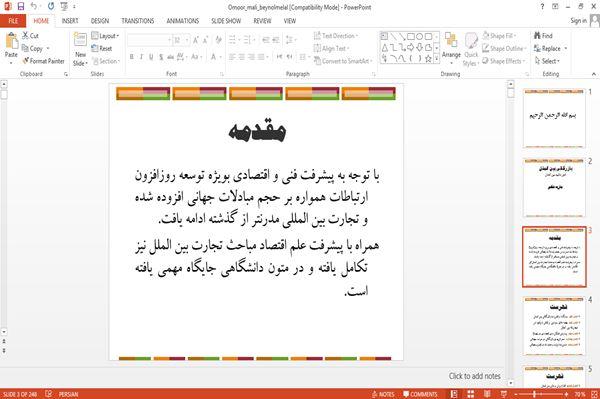Viewport: 600px width, 399px height.
Task: Select slide 4 thumbnail
Action: click(x=554, y=326)
